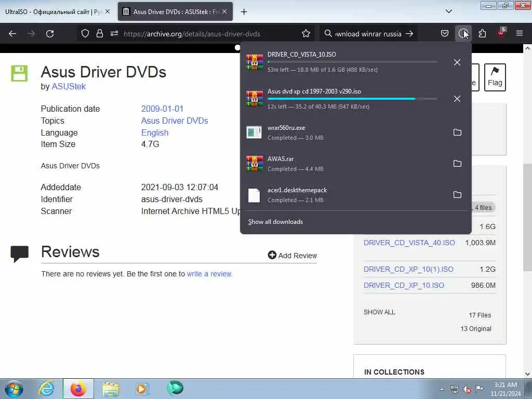532x399 pixels.
Task: Click the 2009-01-01 publication date link
Action: click(x=162, y=109)
